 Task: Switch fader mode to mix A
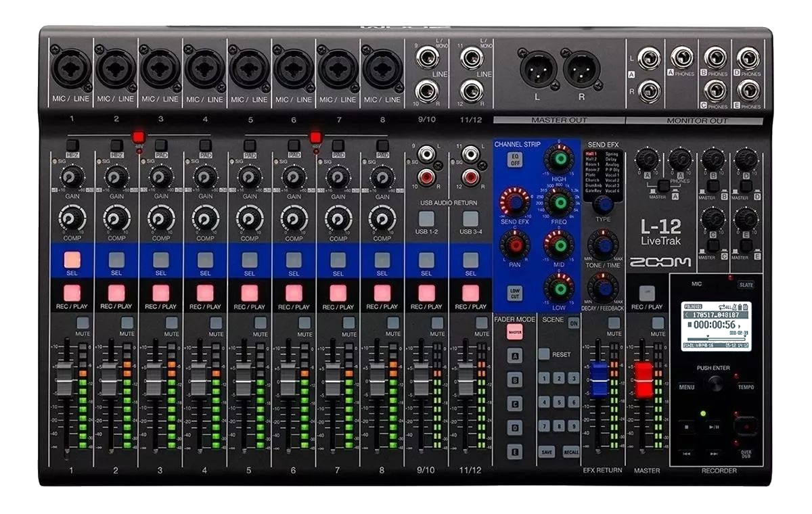(515, 356)
